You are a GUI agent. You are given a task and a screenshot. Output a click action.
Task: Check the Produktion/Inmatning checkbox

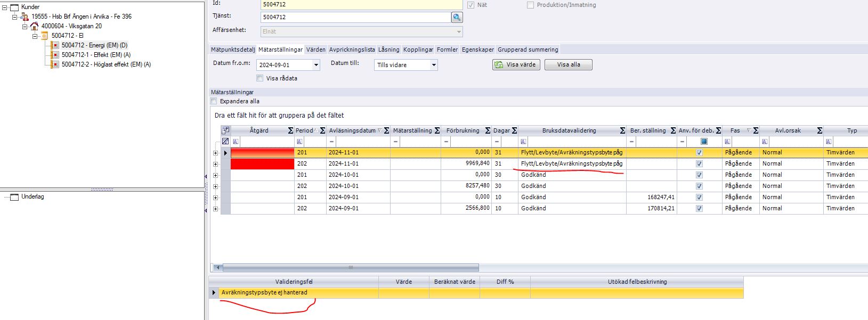[530, 5]
